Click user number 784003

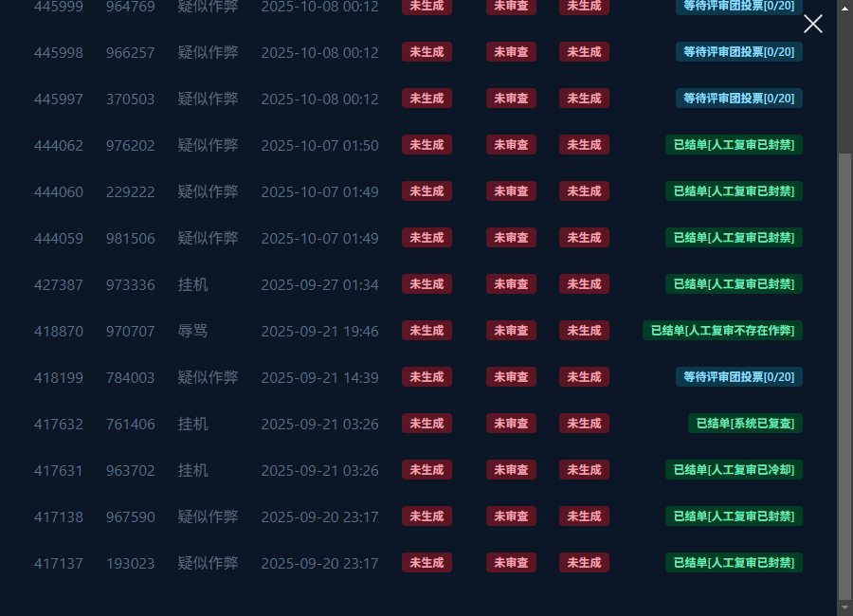point(131,377)
